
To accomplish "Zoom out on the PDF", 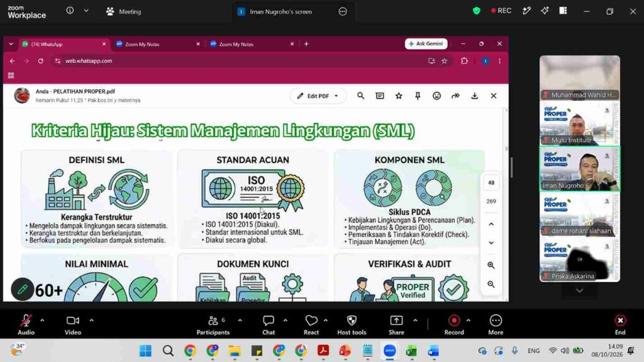I will point(491,284).
